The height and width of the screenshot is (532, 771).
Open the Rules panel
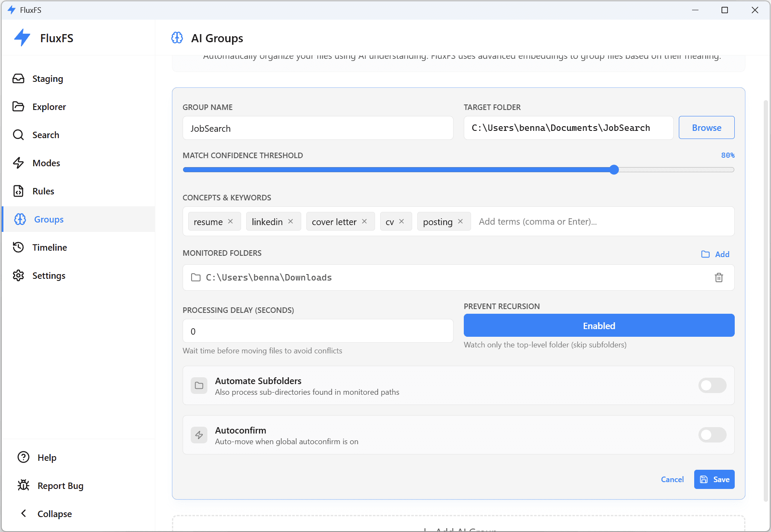(43, 191)
